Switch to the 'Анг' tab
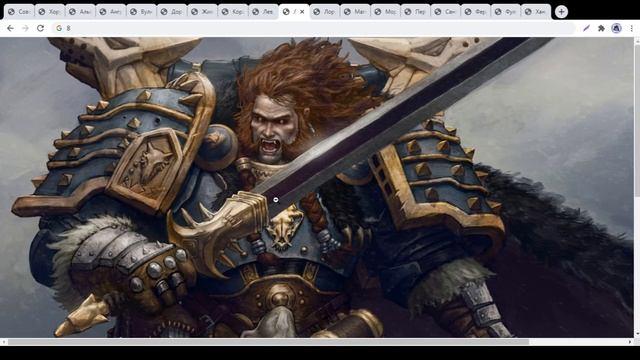 (x=111, y=12)
